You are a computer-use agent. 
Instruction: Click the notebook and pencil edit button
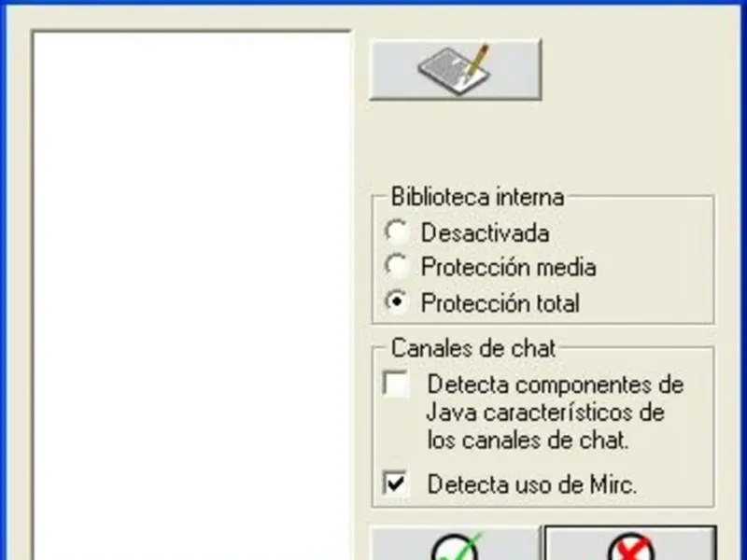tap(456, 69)
